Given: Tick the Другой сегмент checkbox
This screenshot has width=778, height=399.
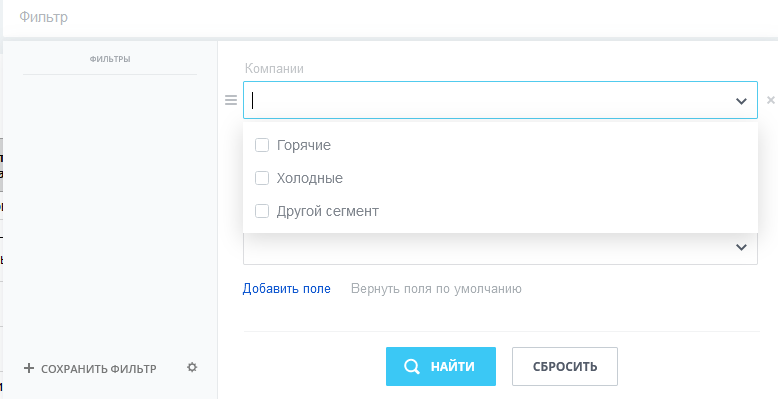Looking at the screenshot, I should (262, 211).
